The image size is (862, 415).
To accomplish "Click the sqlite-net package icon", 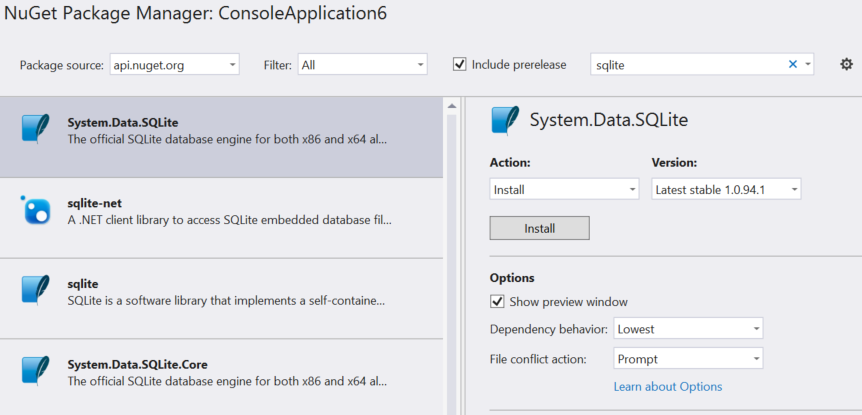I will (x=36, y=210).
